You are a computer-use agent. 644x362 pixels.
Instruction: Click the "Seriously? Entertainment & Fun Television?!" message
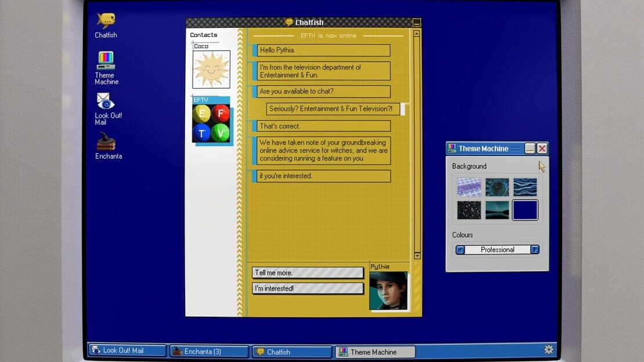coord(333,109)
